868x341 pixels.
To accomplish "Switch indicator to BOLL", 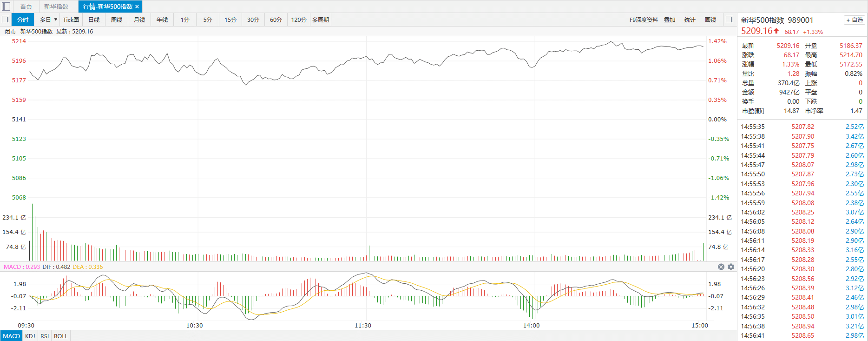I will click(61, 336).
